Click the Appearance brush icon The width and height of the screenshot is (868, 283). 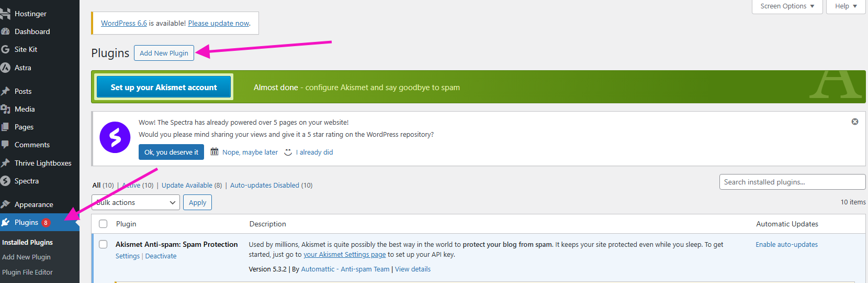pos(5,204)
